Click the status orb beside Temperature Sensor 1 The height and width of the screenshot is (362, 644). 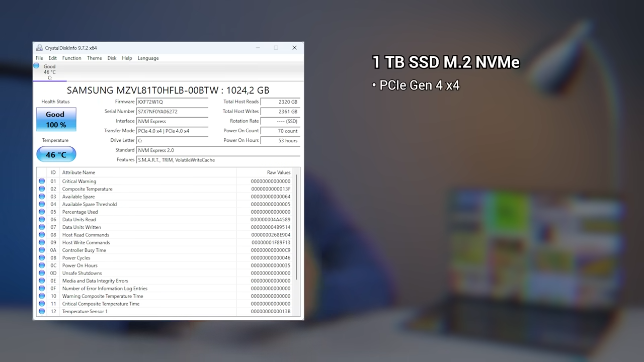42,311
